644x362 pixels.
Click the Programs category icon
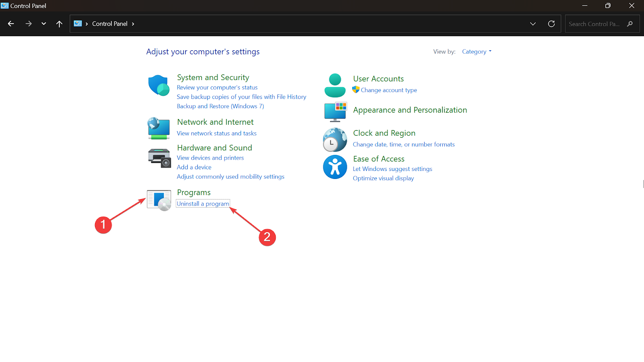pos(159,200)
